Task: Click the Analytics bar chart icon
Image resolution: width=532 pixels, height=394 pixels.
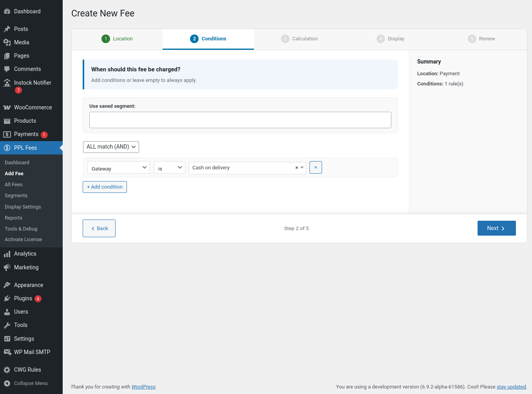Action: [7, 254]
